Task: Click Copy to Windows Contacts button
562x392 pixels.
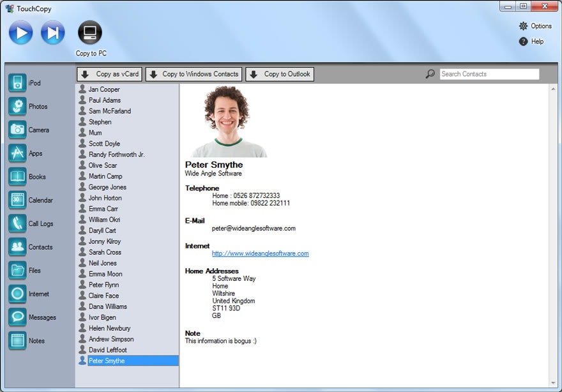Action: tap(194, 74)
